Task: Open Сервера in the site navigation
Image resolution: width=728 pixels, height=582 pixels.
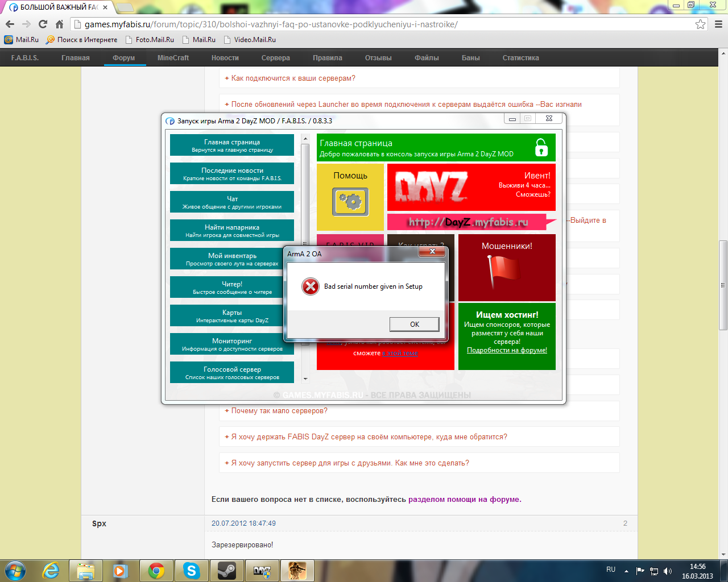Action: pos(276,58)
